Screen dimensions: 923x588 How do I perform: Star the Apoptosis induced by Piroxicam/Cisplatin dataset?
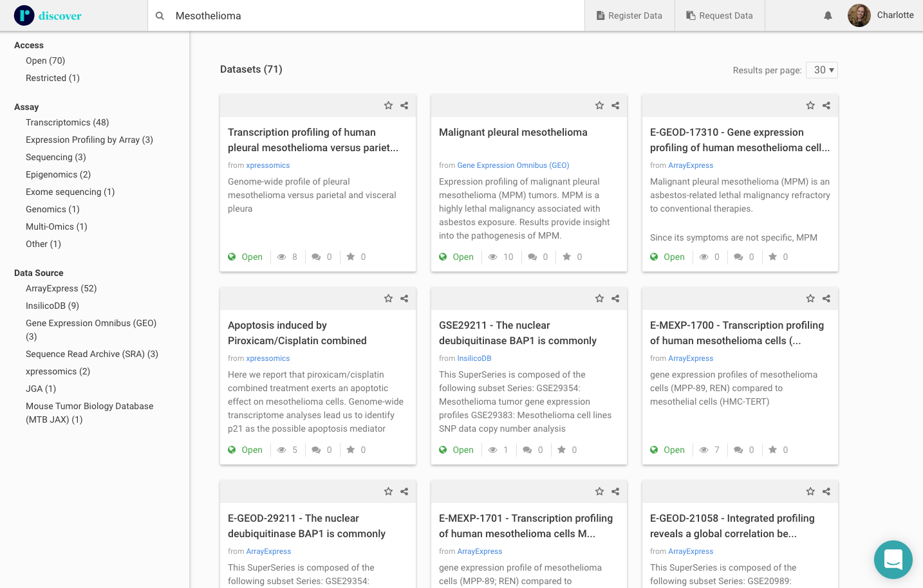388,299
